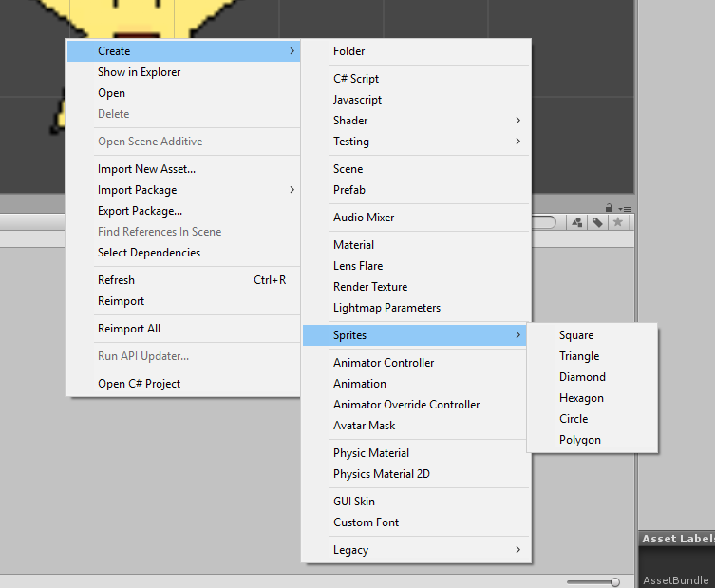
Task: Create a new Animation clip
Action: 416,384
